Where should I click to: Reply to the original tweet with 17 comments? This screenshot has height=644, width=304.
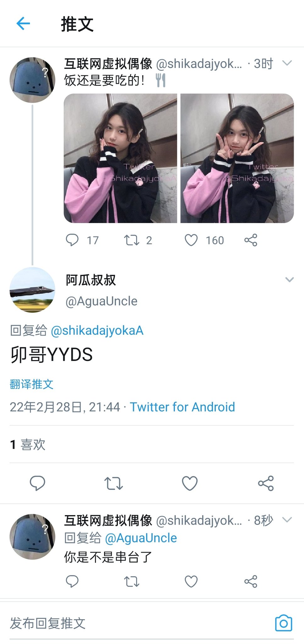[72, 240]
